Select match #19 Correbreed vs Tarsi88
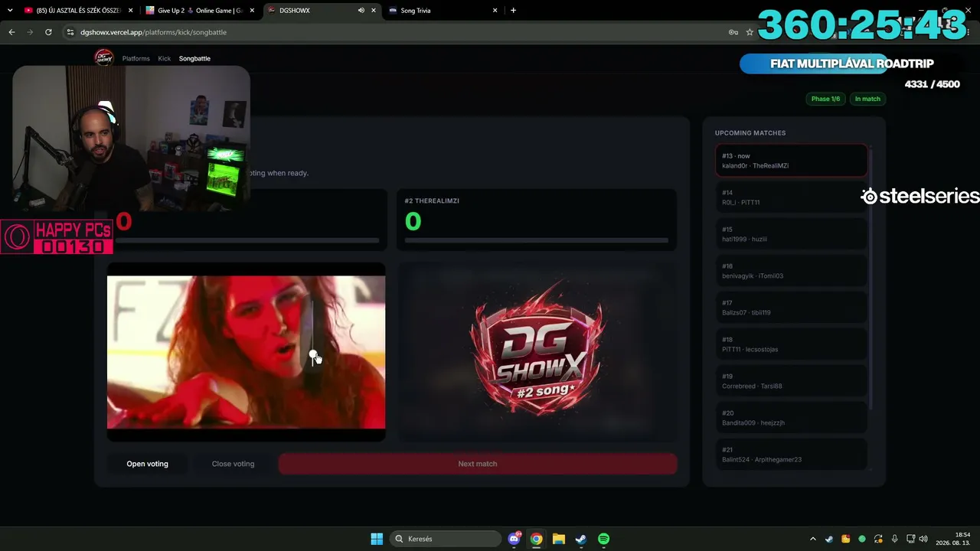This screenshot has height=551, width=980. [x=792, y=381]
